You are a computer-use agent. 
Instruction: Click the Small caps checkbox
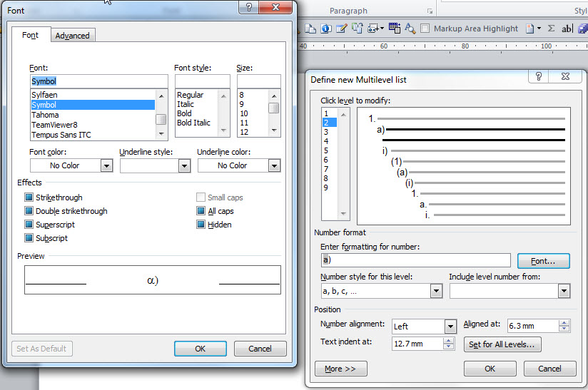[201, 197]
